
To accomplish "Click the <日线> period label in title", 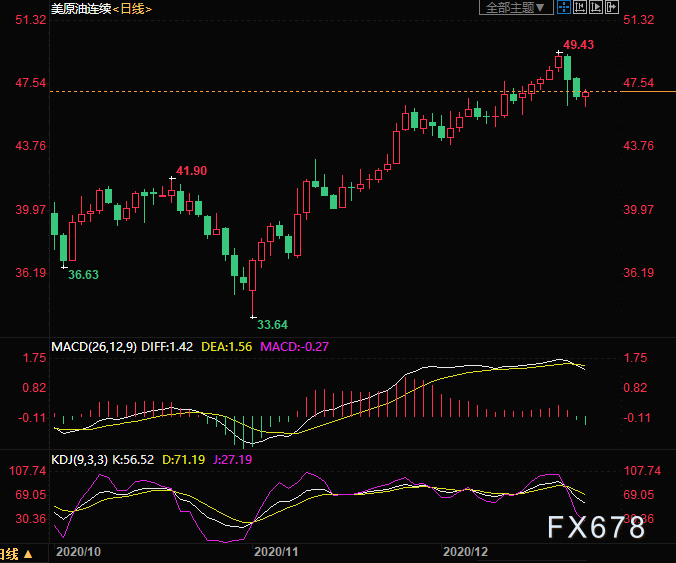I will click(131, 9).
